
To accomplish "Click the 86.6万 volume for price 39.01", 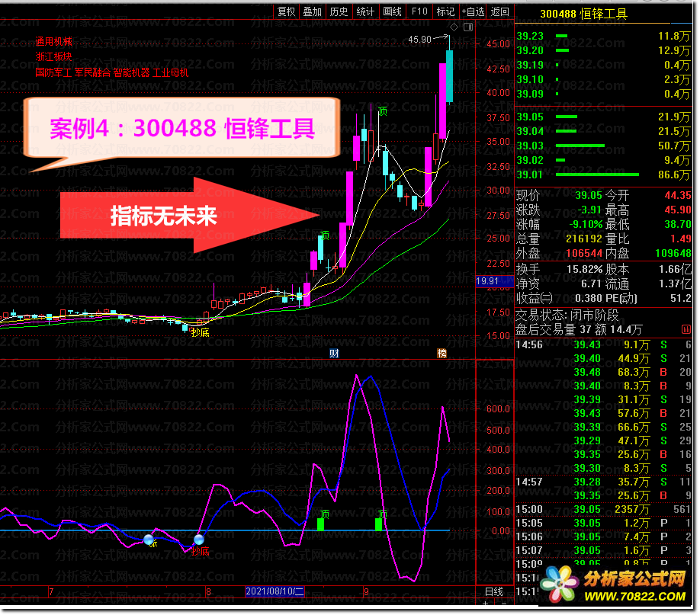I will 674,175.
